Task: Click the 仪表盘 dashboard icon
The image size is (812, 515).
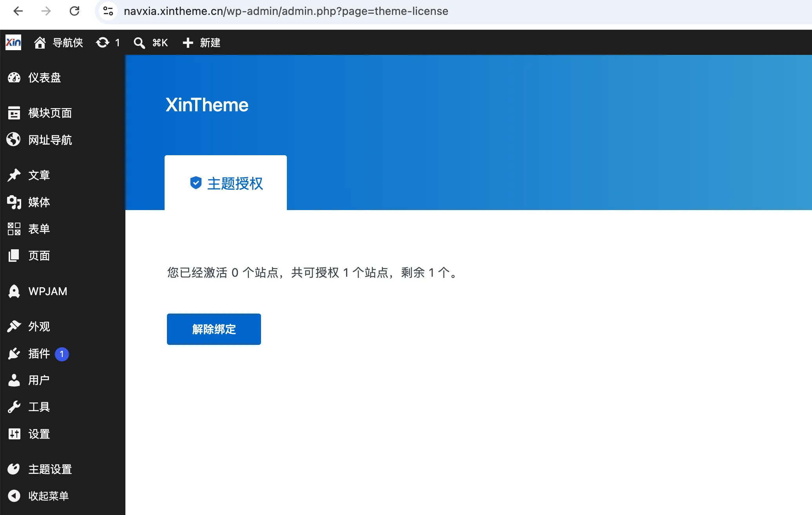Action: [x=14, y=78]
